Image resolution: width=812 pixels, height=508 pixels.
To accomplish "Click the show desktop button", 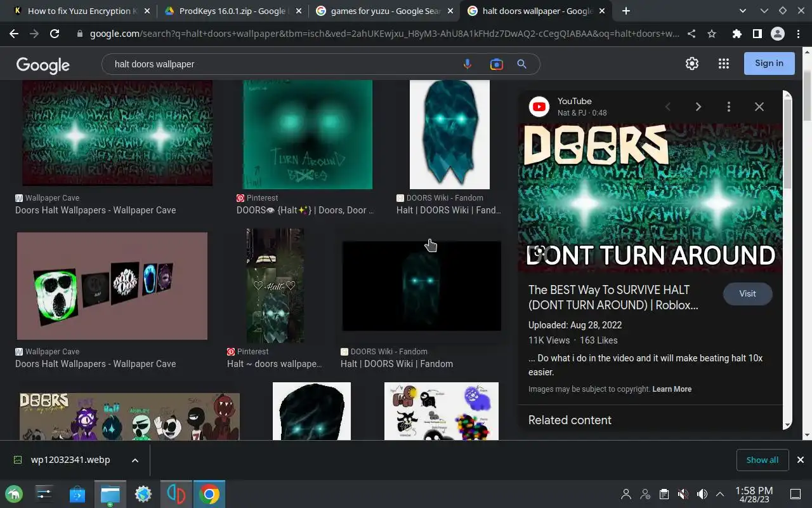I will pyautogui.click(x=796, y=494).
